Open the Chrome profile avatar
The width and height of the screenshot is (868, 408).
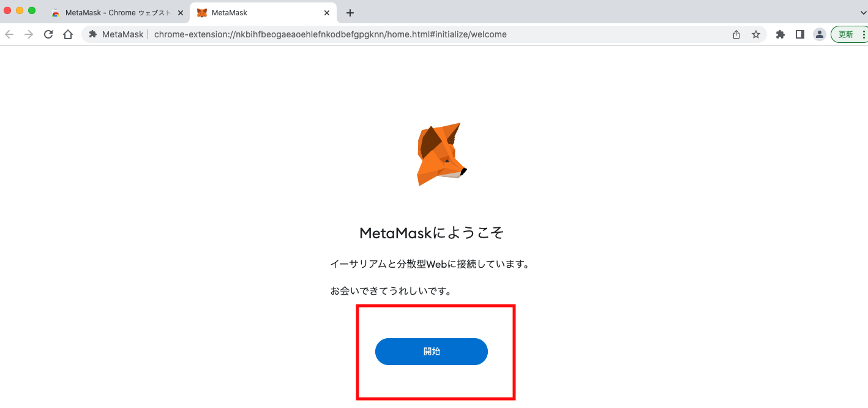(819, 34)
